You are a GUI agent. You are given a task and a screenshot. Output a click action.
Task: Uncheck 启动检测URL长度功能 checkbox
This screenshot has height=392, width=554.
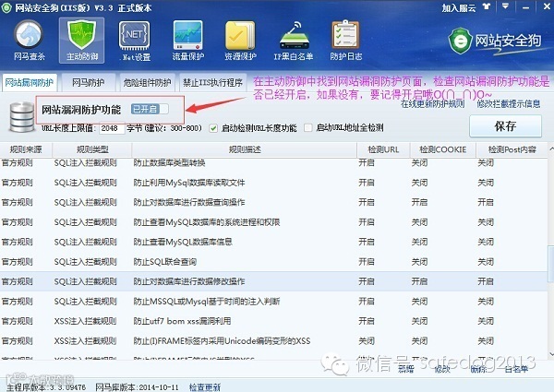click(213, 128)
